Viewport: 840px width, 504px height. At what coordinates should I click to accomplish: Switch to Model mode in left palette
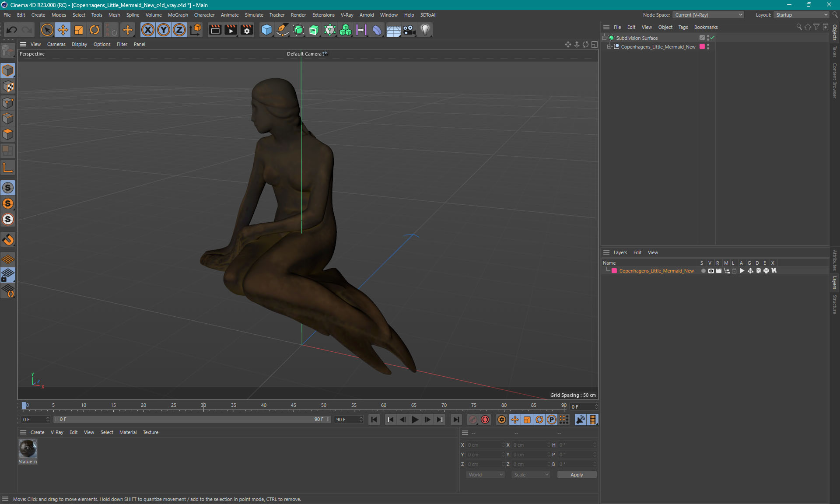pyautogui.click(x=8, y=70)
